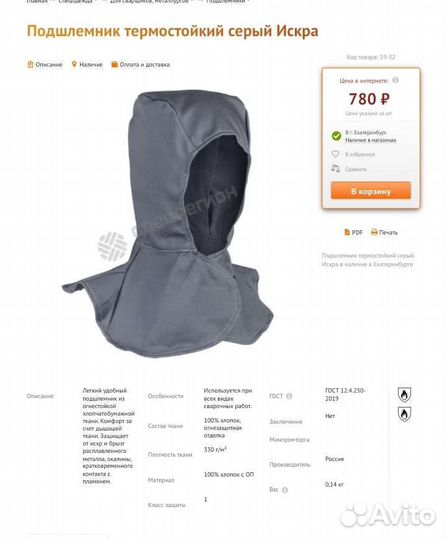The height and width of the screenshot is (540, 447).
Task: Click the Описание clipboard icon
Action: pyautogui.click(x=30, y=64)
